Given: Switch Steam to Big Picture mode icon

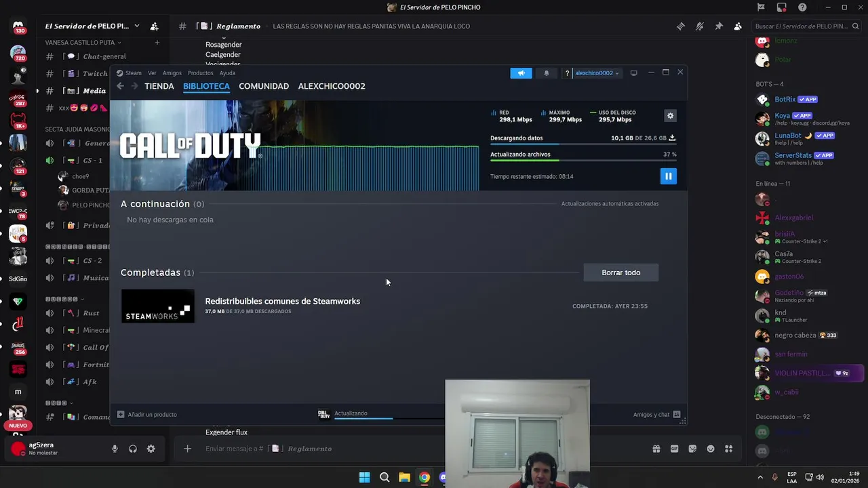Looking at the screenshot, I should click(x=633, y=73).
